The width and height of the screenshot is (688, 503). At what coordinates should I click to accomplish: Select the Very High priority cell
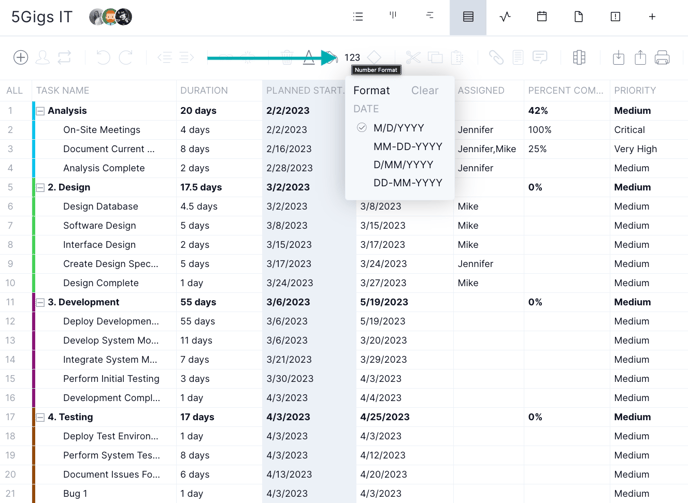pos(635,149)
